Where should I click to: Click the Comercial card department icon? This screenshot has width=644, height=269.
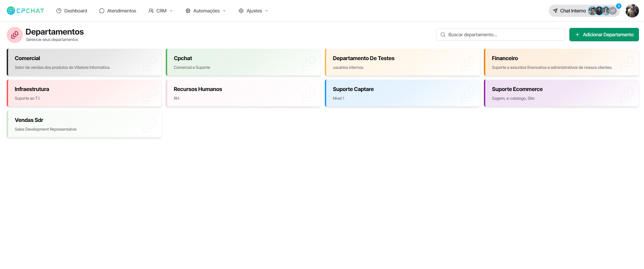(x=150, y=63)
